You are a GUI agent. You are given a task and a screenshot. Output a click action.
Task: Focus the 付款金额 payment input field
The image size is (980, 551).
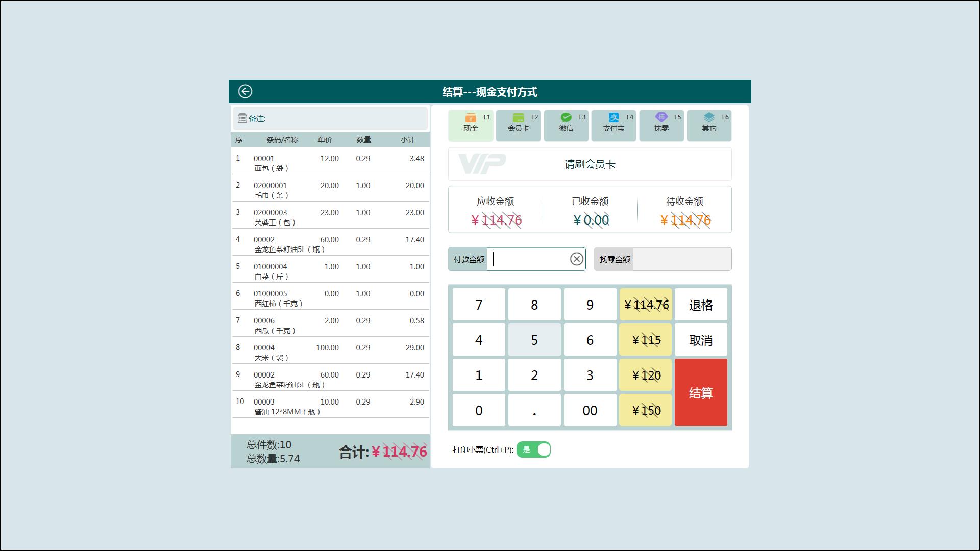pos(528,259)
